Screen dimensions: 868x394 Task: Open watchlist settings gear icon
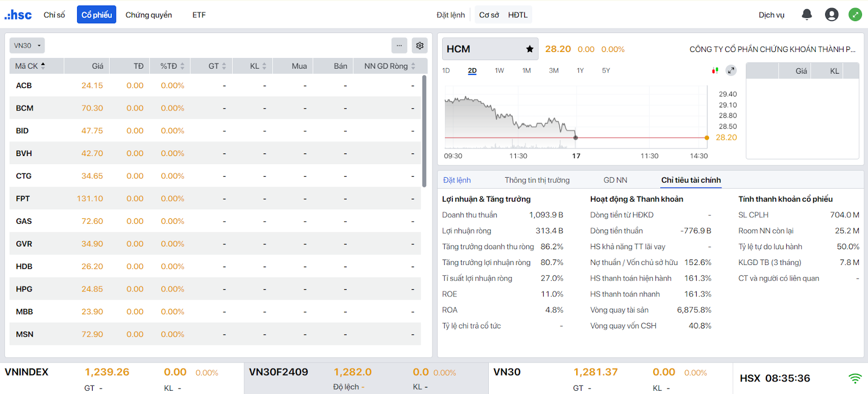coord(420,46)
